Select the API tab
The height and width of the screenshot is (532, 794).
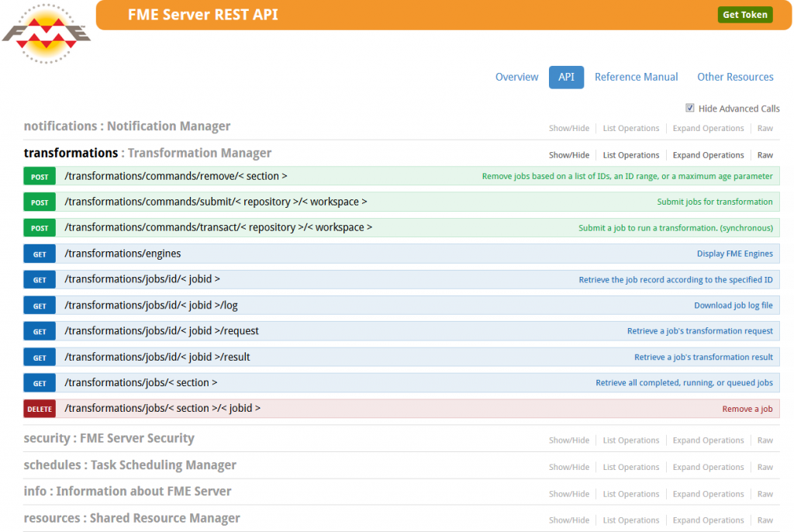[x=566, y=77]
